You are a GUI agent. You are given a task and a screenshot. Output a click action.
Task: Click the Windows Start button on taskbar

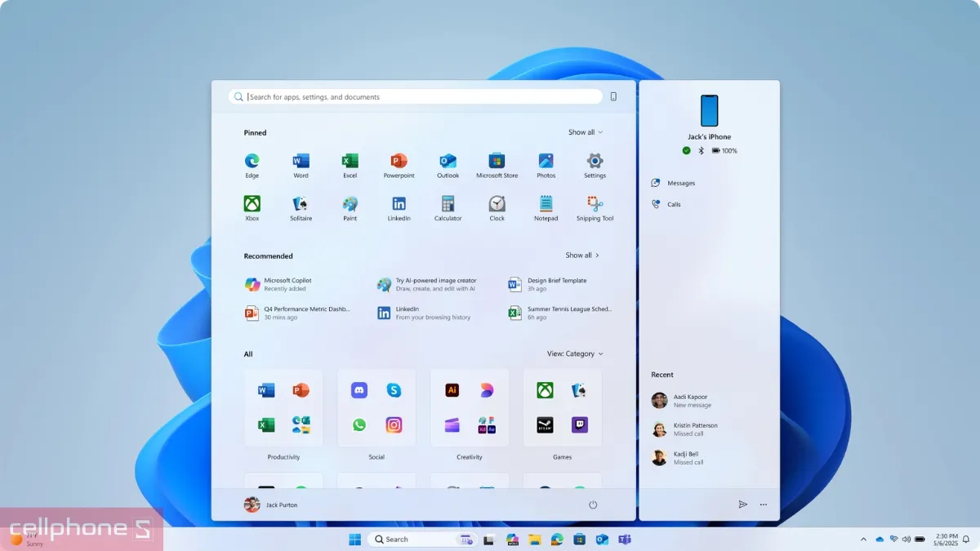click(x=355, y=539)
